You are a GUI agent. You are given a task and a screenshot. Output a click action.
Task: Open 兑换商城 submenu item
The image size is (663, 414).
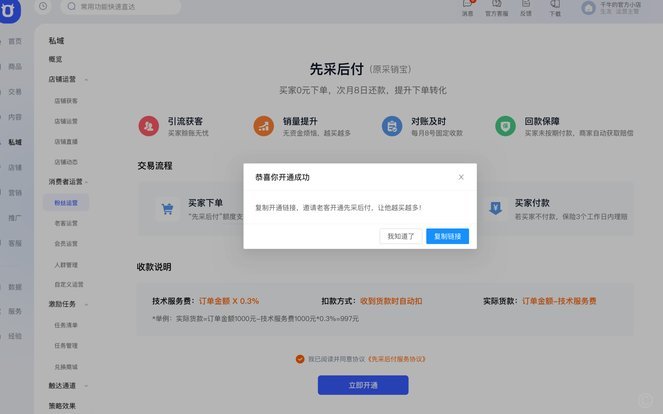[66, 367]
